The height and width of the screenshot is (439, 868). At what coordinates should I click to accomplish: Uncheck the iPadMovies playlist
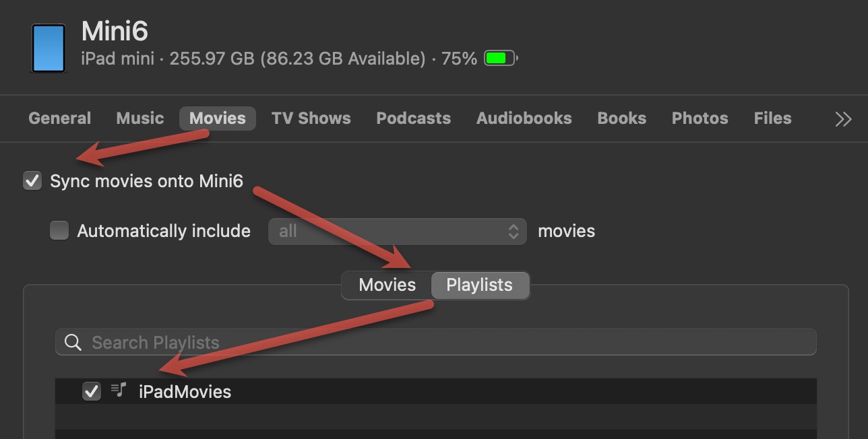[x=92, y=391]
